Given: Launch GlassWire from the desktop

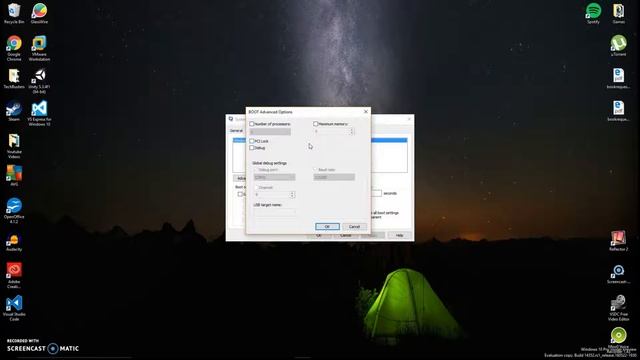Looking at the screenshot, I should tap(39, 13).
